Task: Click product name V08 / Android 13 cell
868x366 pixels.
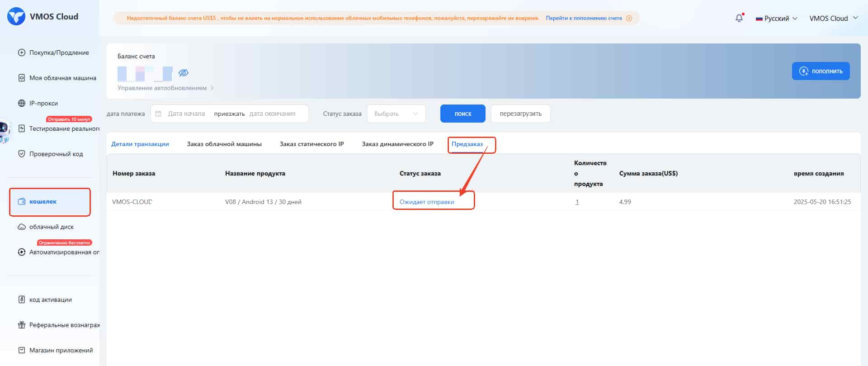Action: tap(263, 202)
